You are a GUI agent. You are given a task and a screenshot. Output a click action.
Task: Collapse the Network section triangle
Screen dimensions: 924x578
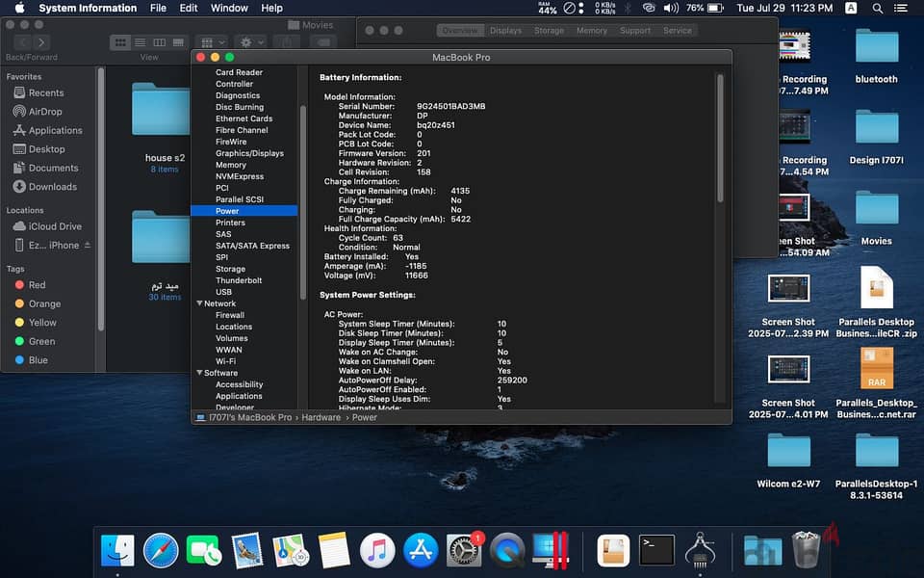[x=199, y=303]
